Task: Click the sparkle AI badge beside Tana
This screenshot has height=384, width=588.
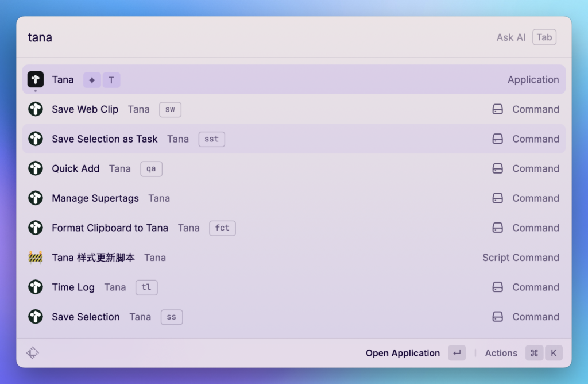Action: 92,80
